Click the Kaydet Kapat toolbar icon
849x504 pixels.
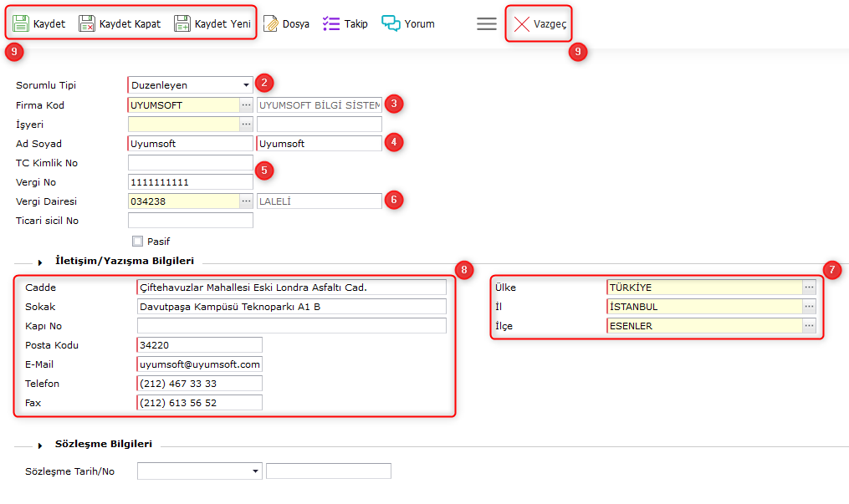(x=87, y=23)
